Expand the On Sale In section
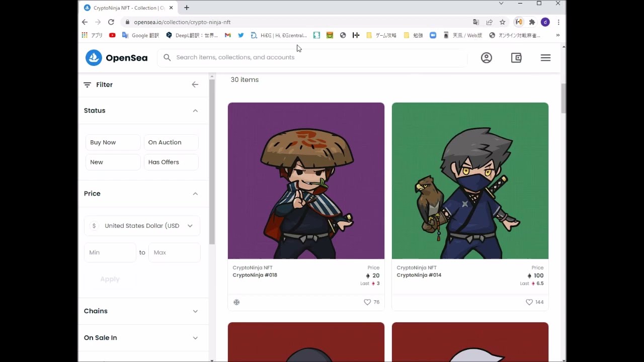Screen dimensions: 644x362 [x=142, y=338]
